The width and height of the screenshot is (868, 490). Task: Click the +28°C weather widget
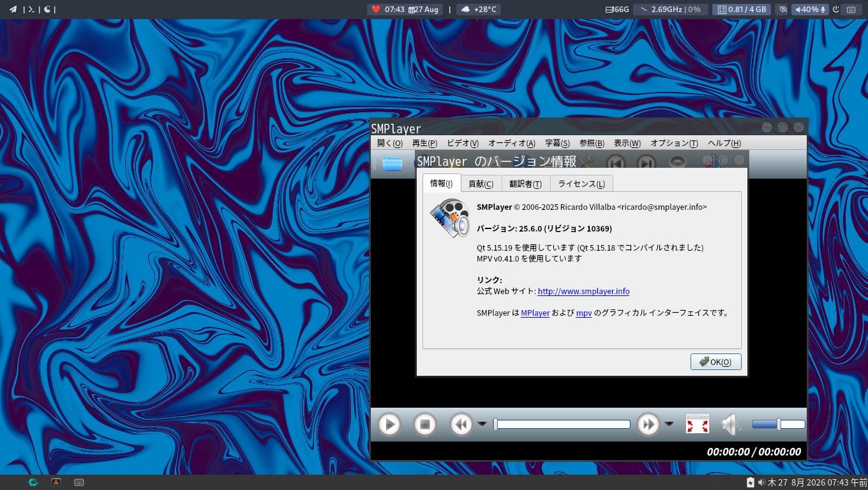(x=479, y=10)
